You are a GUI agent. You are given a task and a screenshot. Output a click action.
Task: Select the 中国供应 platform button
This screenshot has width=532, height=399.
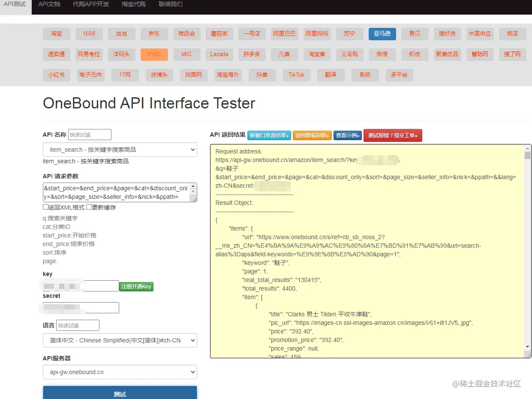pos(480,34)
